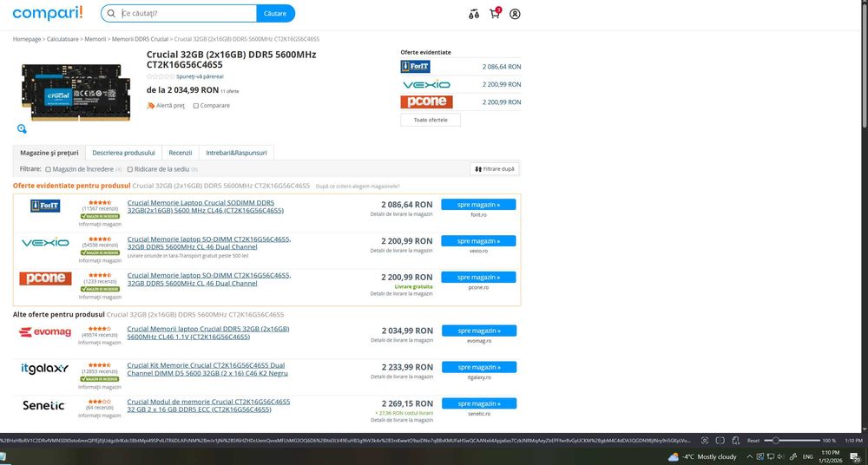Switch to Magazine și prețuri tab
Screen dimensions: 868x465
(x=49, y=153)
